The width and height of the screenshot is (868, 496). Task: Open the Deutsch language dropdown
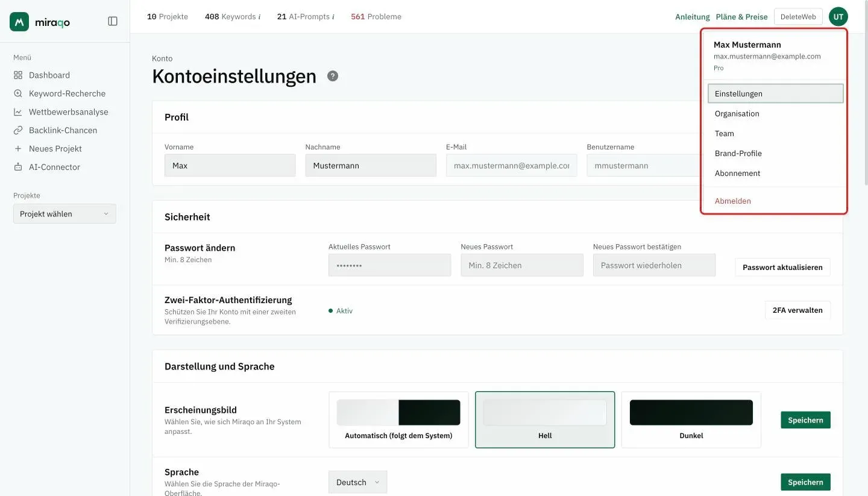pos(358,482)
